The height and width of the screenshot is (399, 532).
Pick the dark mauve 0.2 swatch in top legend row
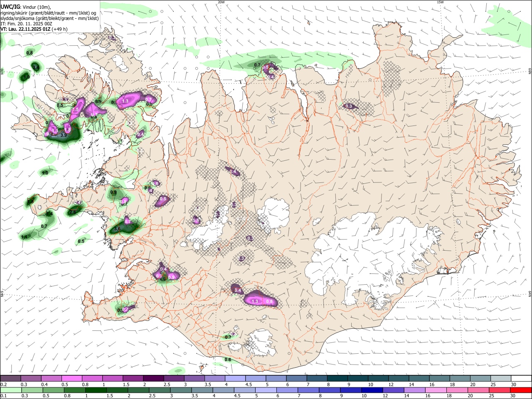[x=10, y=379]
